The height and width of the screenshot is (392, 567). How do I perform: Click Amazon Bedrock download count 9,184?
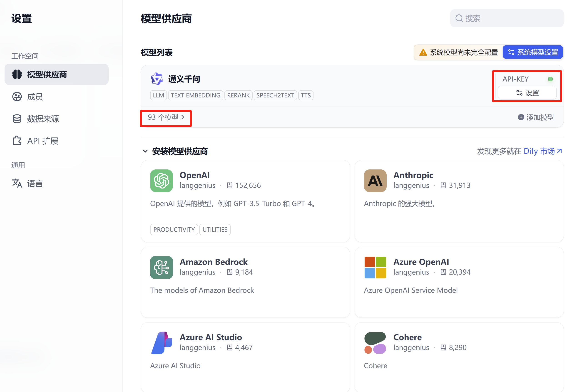pyautogui.click(x=244, y=272)
